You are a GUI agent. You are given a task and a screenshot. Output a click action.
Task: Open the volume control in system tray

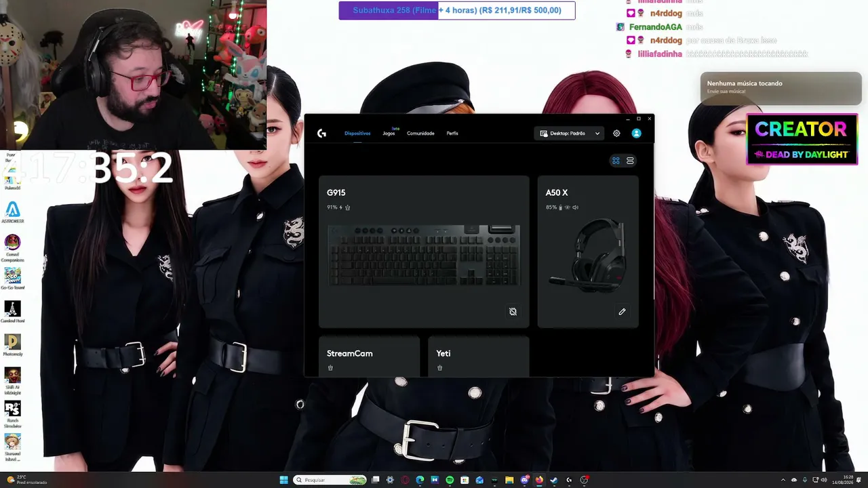tap(824, 480)
